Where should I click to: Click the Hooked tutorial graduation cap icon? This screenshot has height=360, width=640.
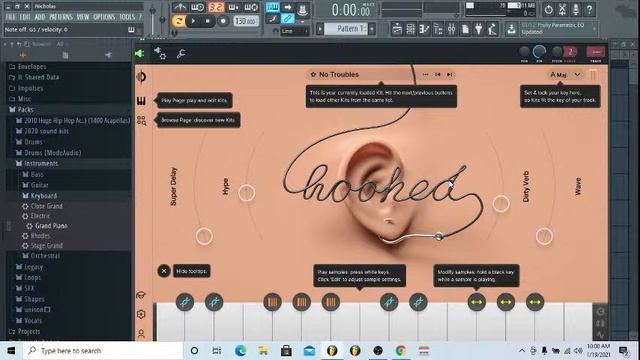coord(141,295)
